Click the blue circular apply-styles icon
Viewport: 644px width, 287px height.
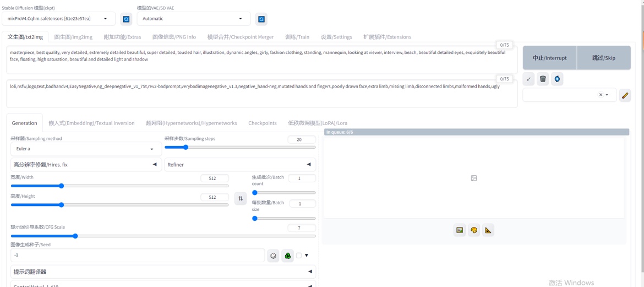tap(557, 79)
